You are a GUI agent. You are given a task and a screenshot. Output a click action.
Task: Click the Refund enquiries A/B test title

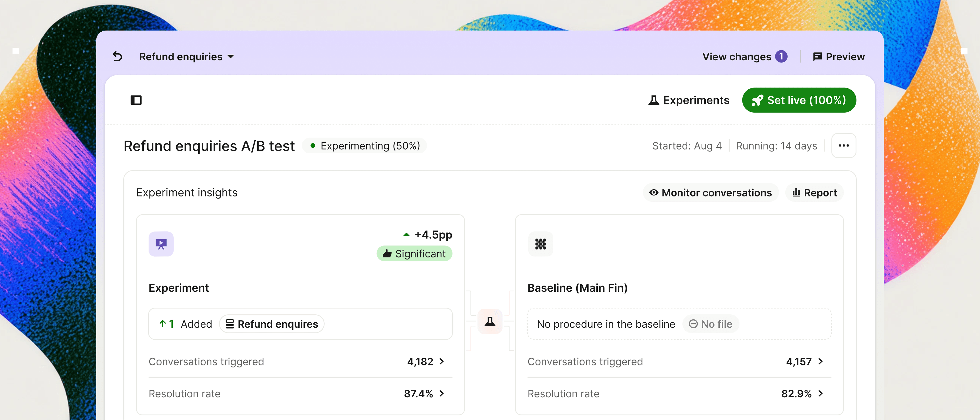point(209,146)
